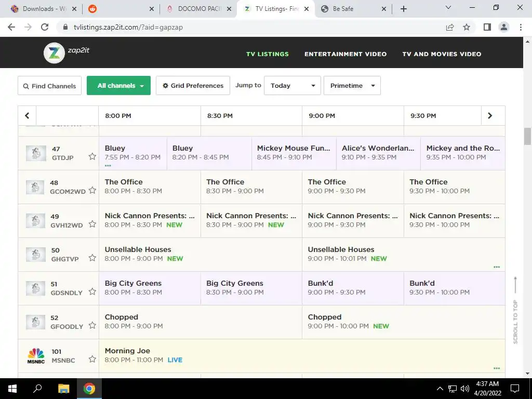Favorite channel 101 MSNBC with star

(x=92, y=359)
